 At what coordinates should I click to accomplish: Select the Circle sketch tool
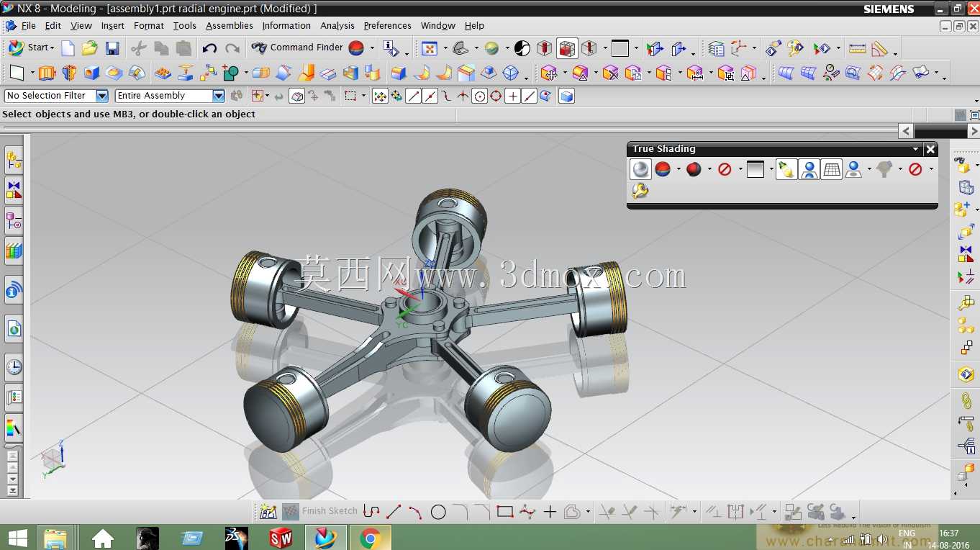(438, 512)
